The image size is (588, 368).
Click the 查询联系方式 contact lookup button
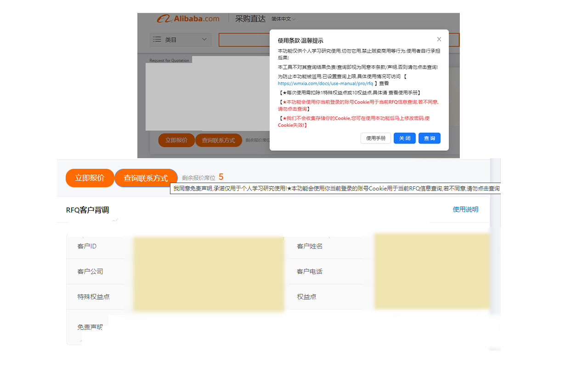tap(146, 178)
